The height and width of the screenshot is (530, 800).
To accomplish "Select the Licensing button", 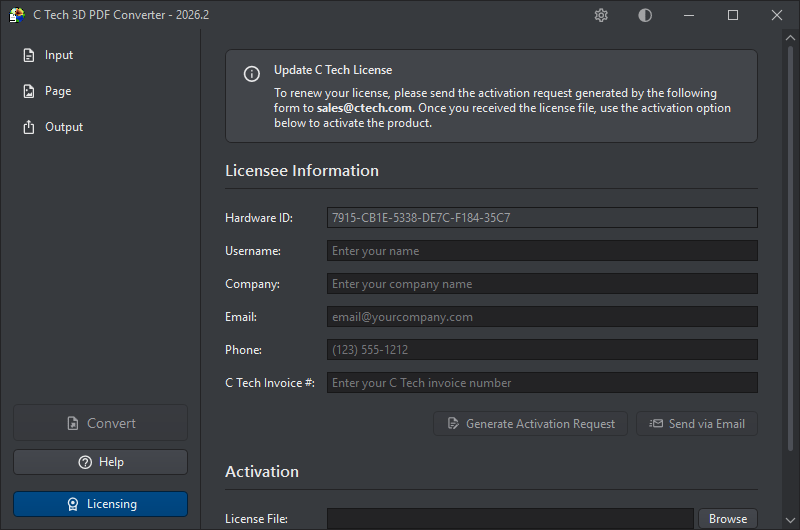I will 101,504.
